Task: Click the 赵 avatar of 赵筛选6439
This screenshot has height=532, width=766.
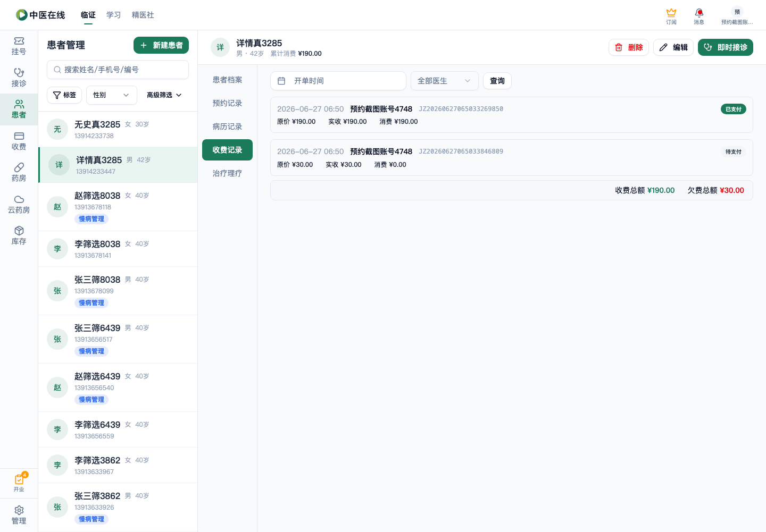Action: coord(57,387)
